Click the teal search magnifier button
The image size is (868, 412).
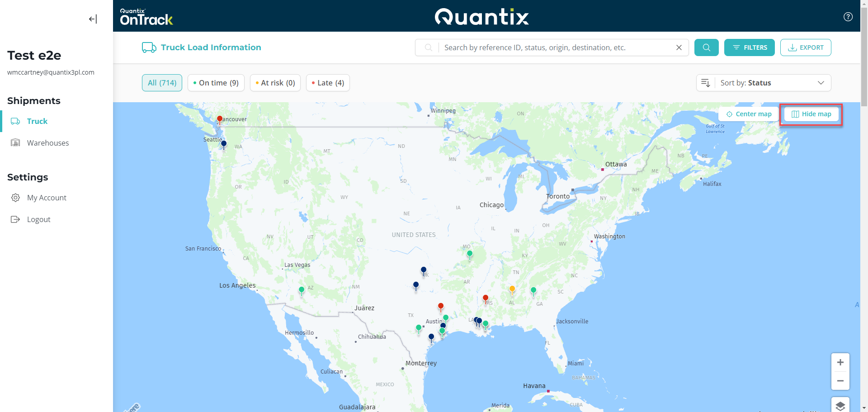tap(706, 47)
